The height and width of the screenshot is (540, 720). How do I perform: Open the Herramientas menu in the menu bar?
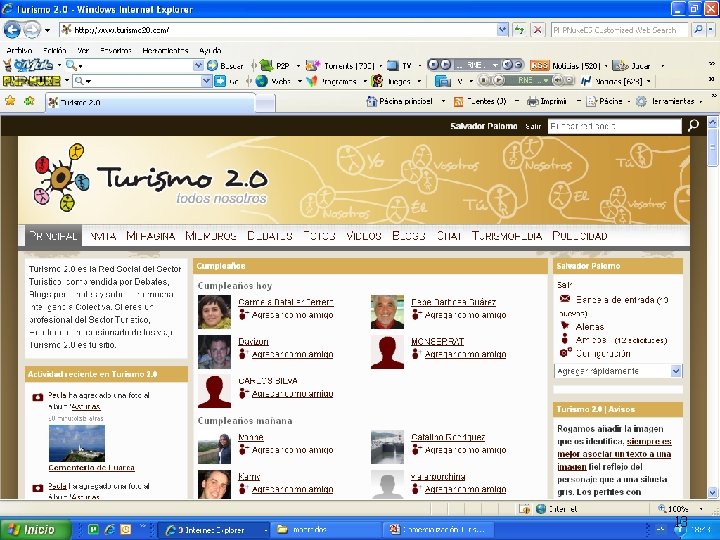pos(165,51)
